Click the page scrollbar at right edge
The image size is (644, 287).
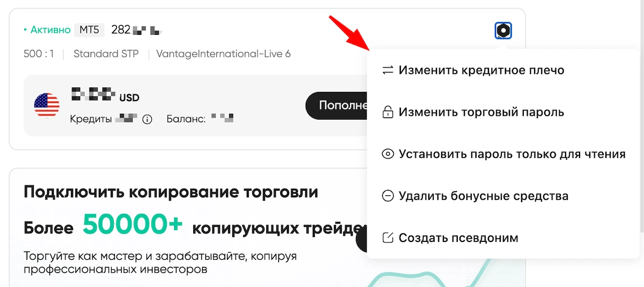[642, 115]
